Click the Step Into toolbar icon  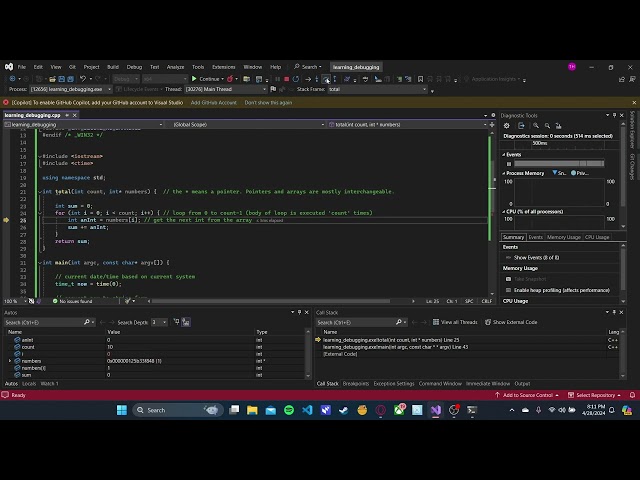[317, 79]
